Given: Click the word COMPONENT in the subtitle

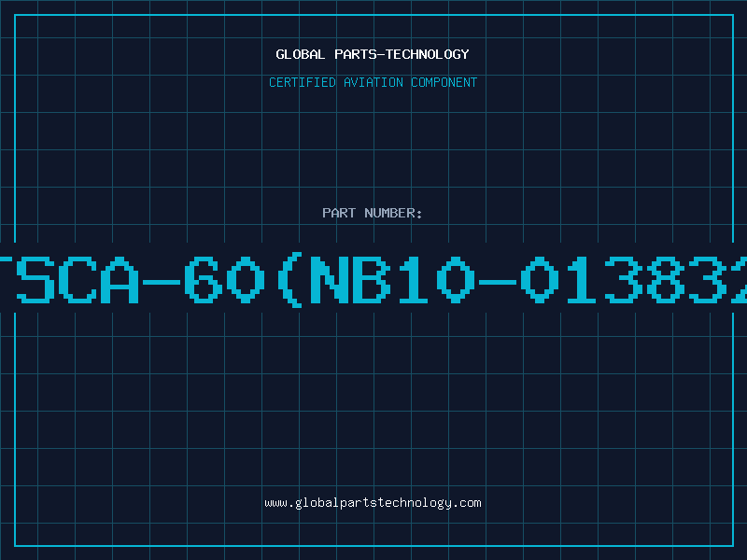Looking at the screenshot, I should tap(444, 82).
